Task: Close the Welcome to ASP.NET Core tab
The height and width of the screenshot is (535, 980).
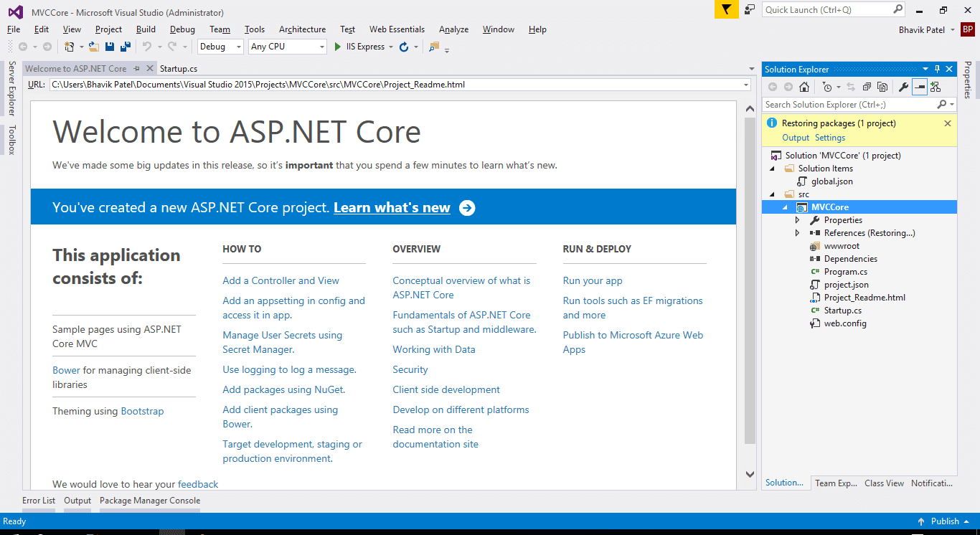Action: [149, 68]
